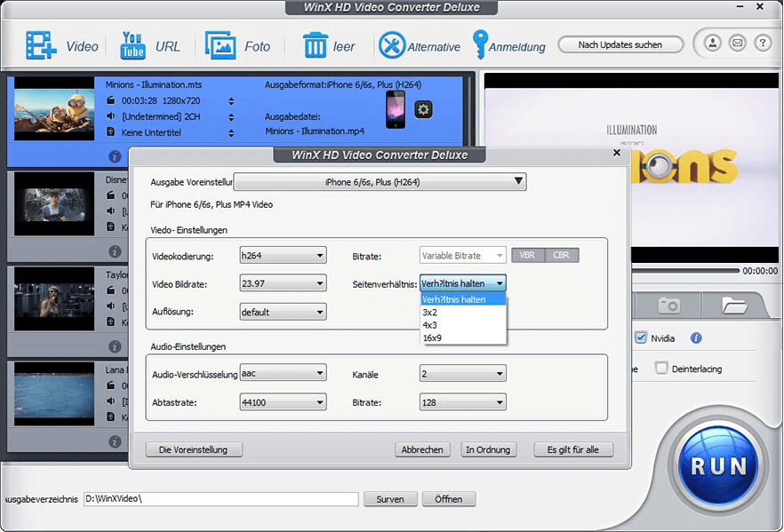Click the email envelope icon

pyautogui.click(x=738, y=44)
